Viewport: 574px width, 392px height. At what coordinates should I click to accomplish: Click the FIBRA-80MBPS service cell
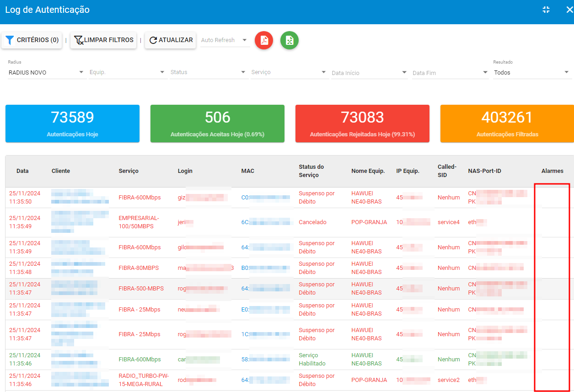click(139, 268)
